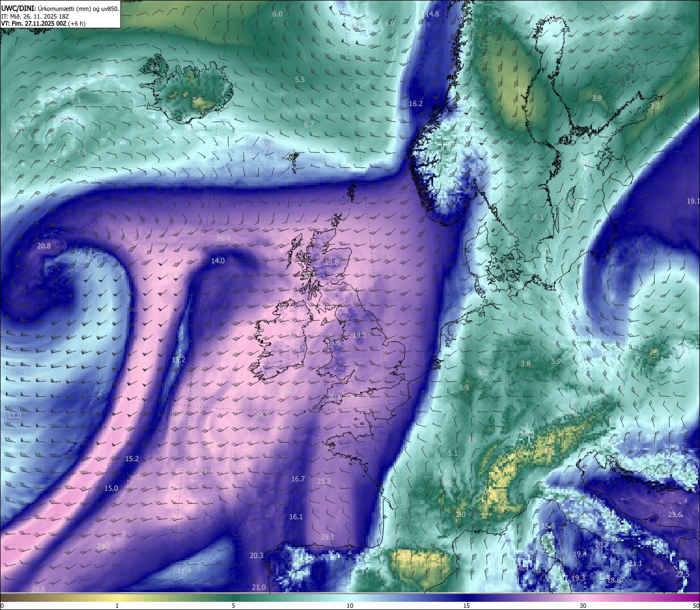This screenshot has width=700, height=610.
Task: Click the 22.5 value label
Action: pos(682,574)
